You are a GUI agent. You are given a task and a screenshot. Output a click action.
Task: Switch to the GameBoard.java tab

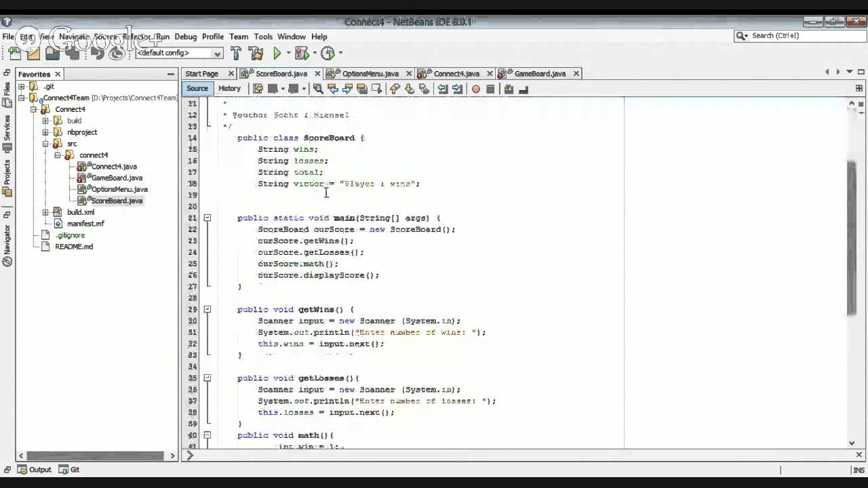click(x=540, y=73)
